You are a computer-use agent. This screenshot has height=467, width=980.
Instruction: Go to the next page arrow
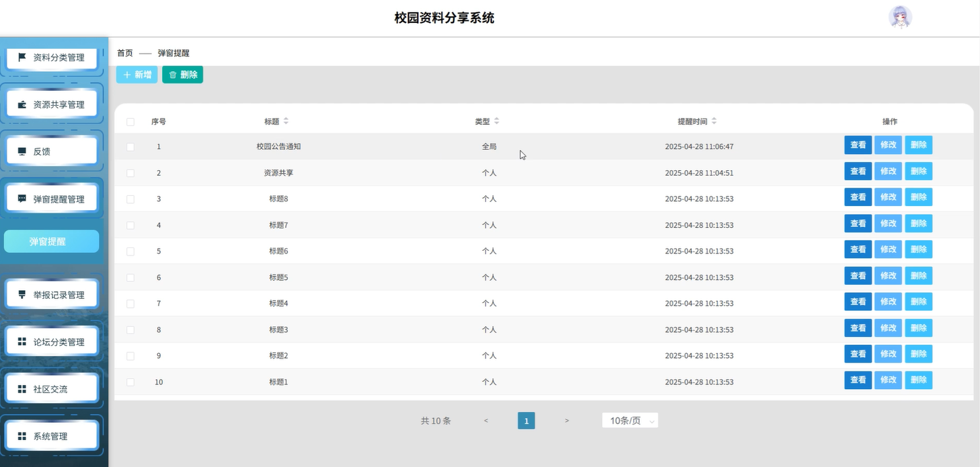point(567,421)
